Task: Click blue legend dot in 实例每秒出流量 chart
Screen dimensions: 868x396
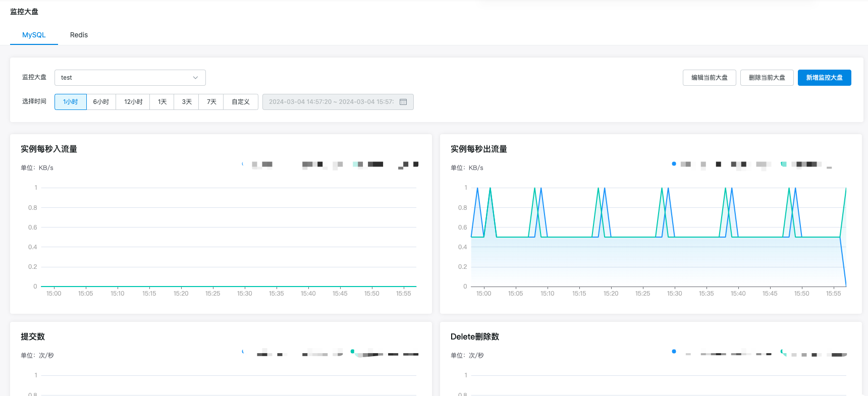Action: click(674, 164)
